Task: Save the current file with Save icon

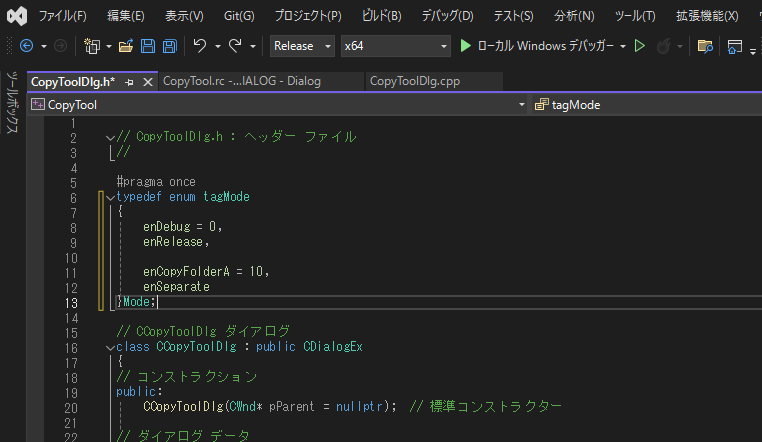Action: (148, 46)
